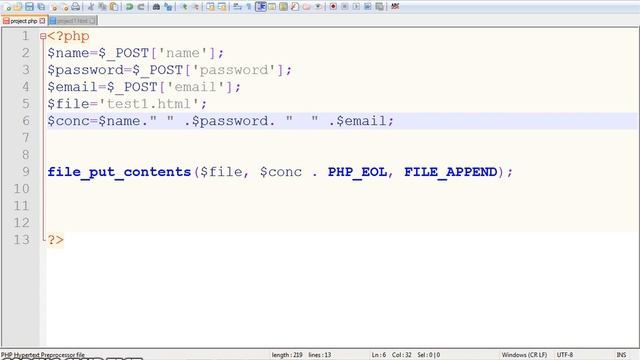Click the ABC spell check icon
Screen dimensions: 640x360
(395, 7)
